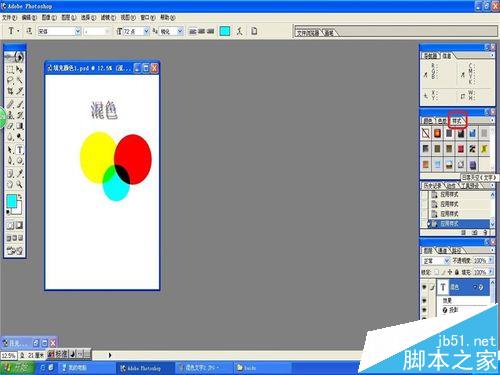Open the character palettes icon in options bar
This screenshot has width=500, height=375.
pyautogui.click(x=254, y=31)
